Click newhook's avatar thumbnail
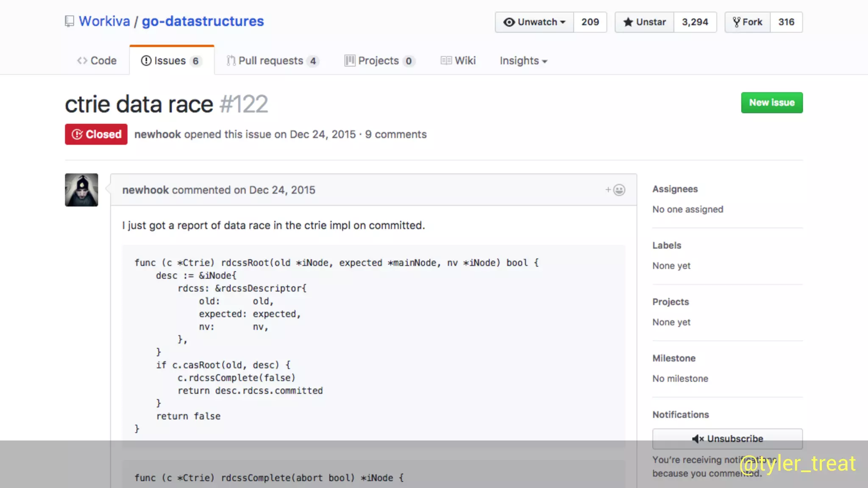Viewport: 868px width, 488px height. (x=81, y=190)
